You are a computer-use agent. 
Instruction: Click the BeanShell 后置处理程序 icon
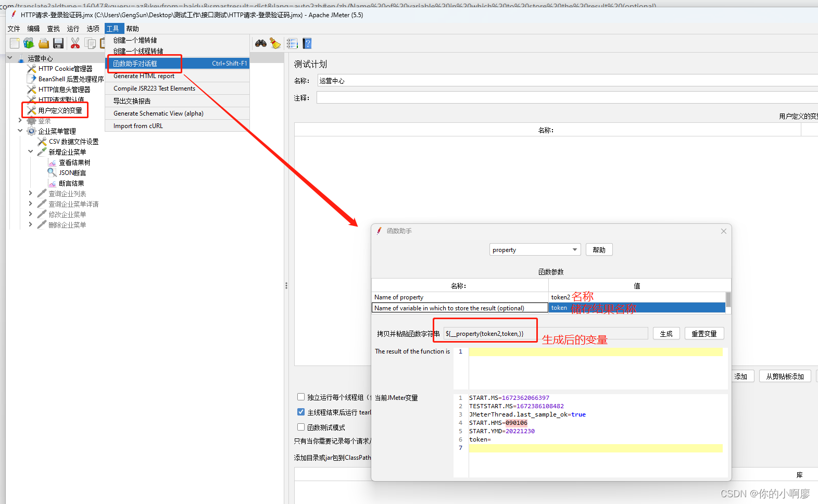(32, 79)
